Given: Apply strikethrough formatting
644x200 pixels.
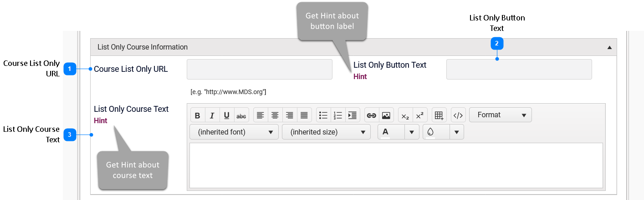Looking at the screenshot, I should (x=241, y=115).
